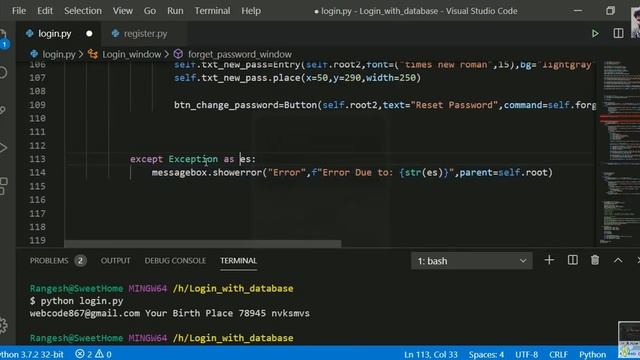The image size is (640, 360).
Task: Run Python file with play icon
Action: tap(595, 33)
